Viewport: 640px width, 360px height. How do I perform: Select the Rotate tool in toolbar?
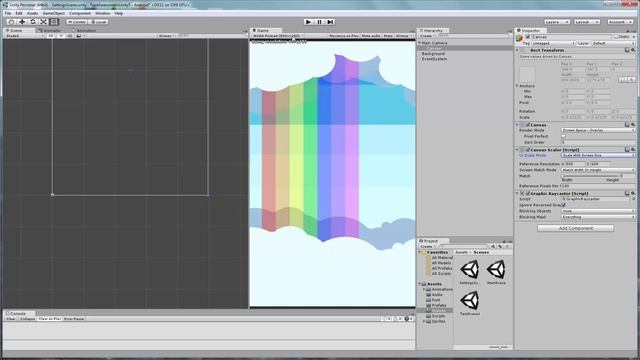click(x=33, y=22)
